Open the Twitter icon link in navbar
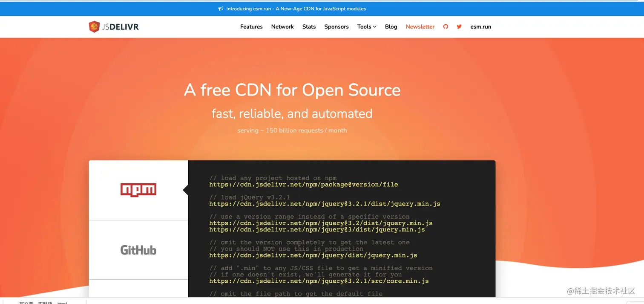The image size is (644, 304). tap(459, 26)
